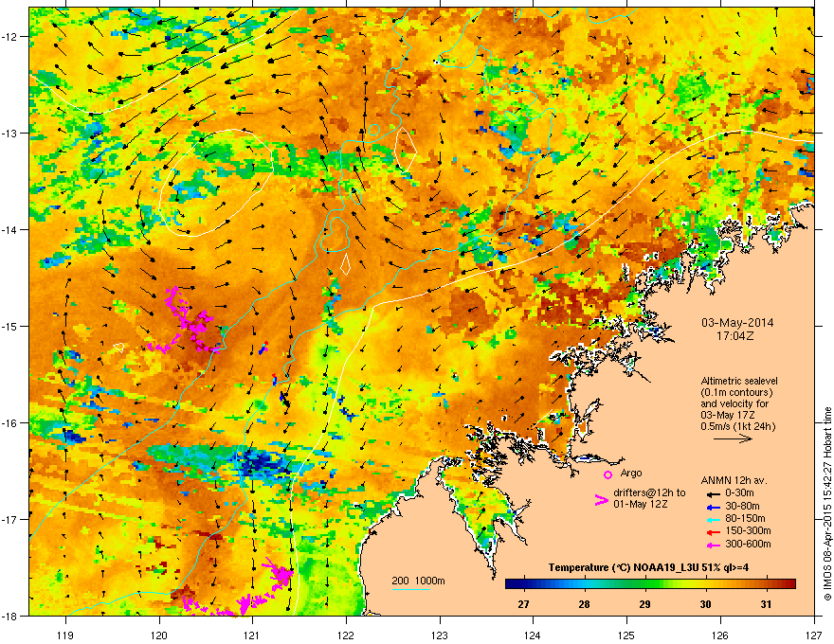Viewport: 834px width, 644px height.
Task: Click the '80-150m' depth label
Action: point(745,519)
